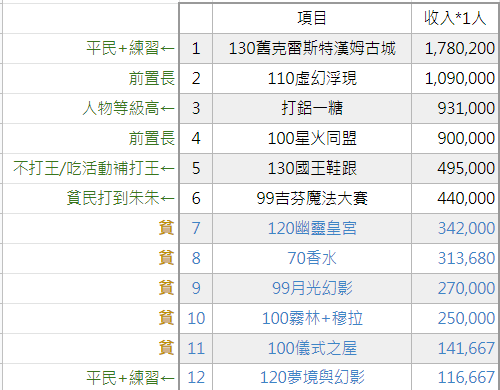Image resolution: width=500 pixels, height=390 pixels.
Task: Click the value 116,667
Action: coord(466,378)
